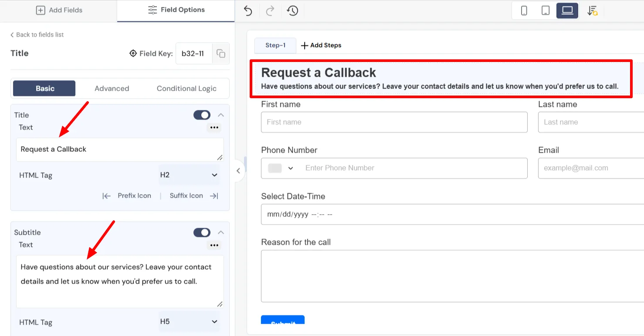This screenshot has height=336, width=644.
Task: Select the Step-1 tab
Action: (x=275, y=45)
